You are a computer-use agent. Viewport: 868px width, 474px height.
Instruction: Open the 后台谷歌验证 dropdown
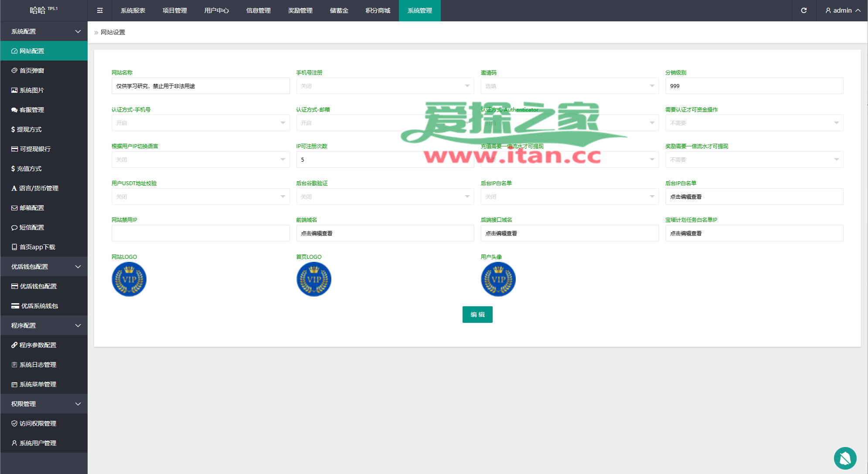point(385,196)
